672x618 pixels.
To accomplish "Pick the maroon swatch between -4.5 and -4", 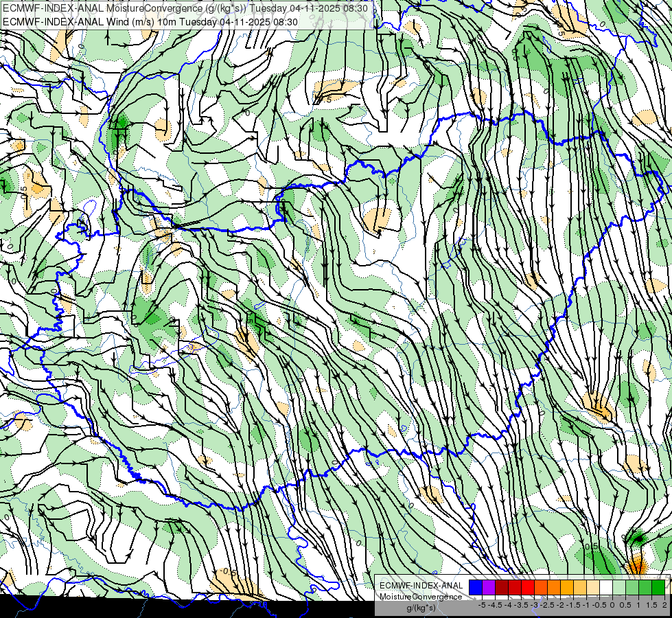I will point(502,588).
